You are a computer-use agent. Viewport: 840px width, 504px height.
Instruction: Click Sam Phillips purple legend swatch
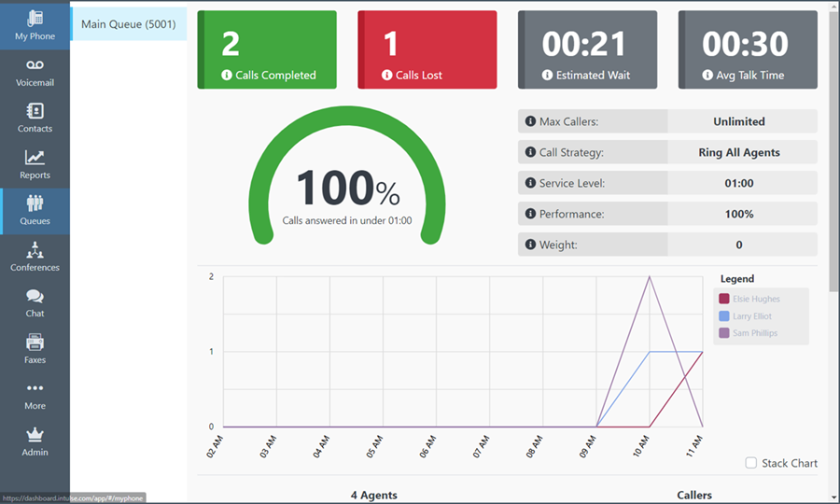click(x=724, y=333)
